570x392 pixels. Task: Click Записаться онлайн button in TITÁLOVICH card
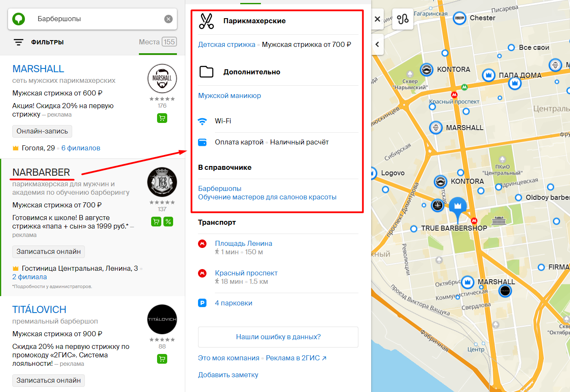pyautogui.click(x=49, y=381)
